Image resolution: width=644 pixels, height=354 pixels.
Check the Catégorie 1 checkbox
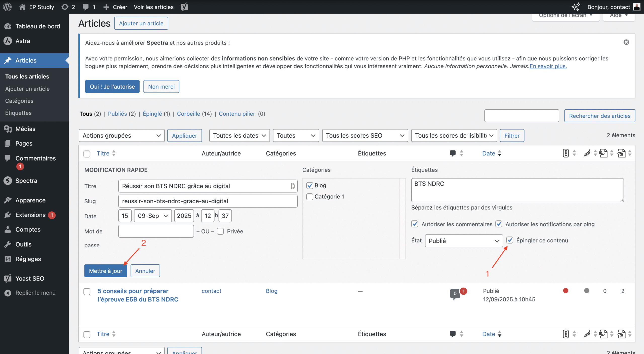coord(310,196)
